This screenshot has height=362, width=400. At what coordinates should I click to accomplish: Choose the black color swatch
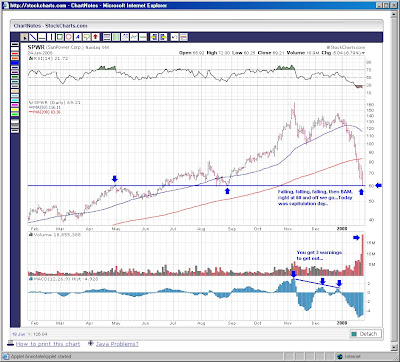15,44
